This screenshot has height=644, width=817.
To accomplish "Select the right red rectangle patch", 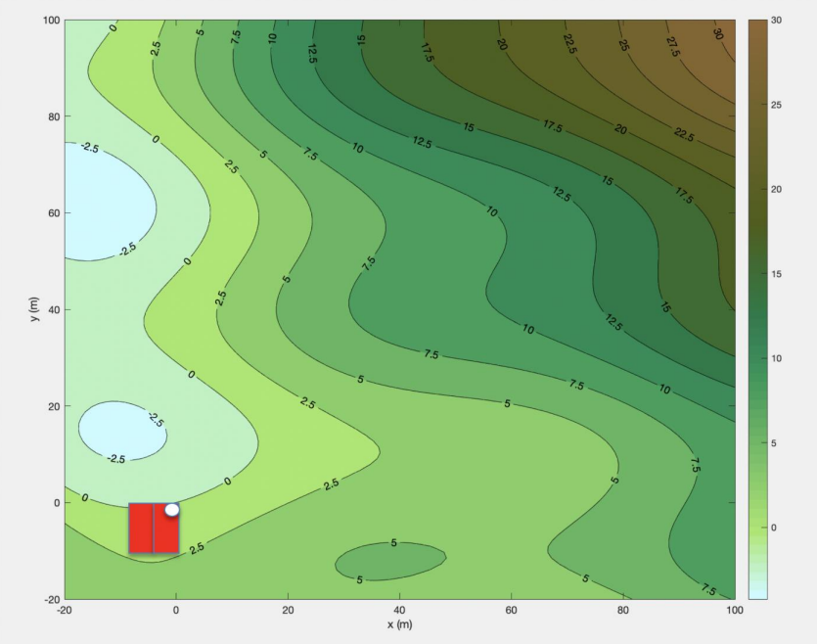I will (166, 534).
